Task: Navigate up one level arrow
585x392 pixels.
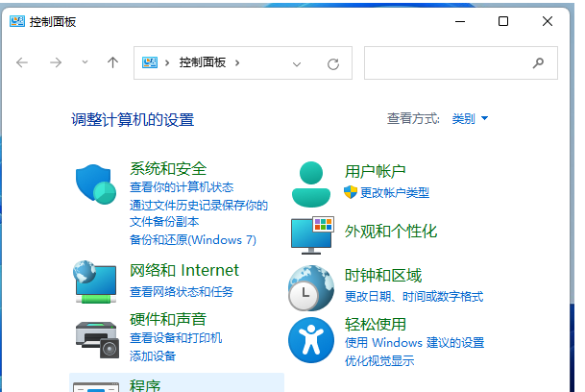Action: 112,62
